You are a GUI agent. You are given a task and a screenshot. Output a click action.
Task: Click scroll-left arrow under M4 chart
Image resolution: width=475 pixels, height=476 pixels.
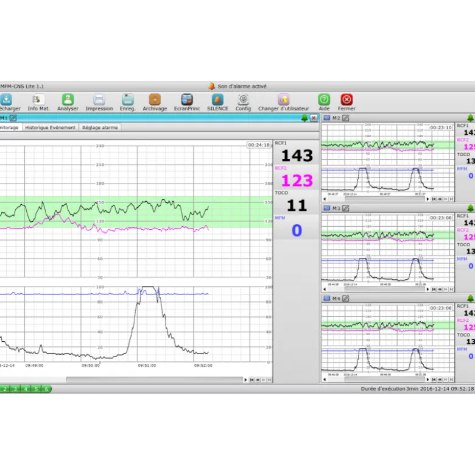(325, 380)
